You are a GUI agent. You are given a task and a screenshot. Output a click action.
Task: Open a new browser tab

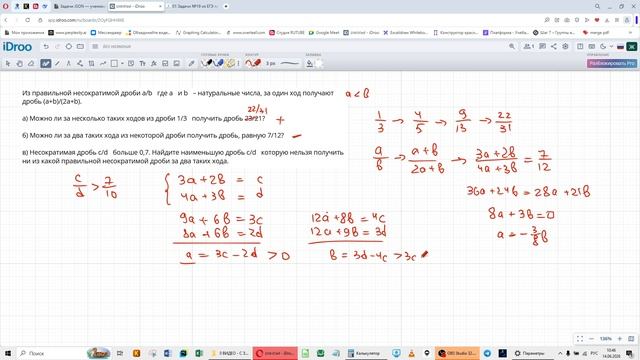[226, 7]
